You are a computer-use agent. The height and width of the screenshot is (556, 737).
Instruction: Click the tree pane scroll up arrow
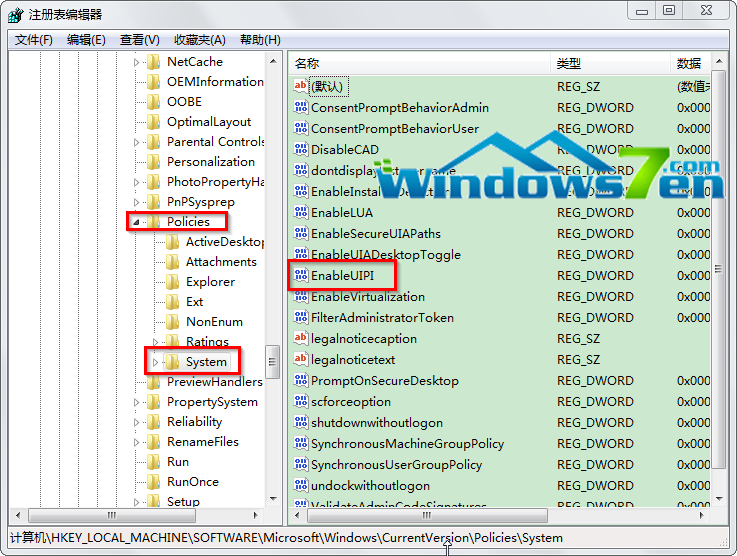pyautogui.click(x=273, y=62)
